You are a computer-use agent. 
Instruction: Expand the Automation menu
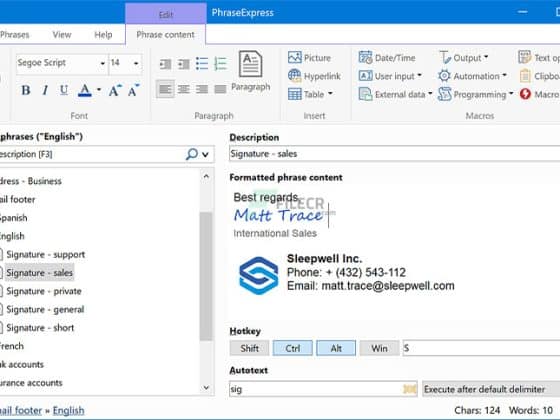coord(472,76)
